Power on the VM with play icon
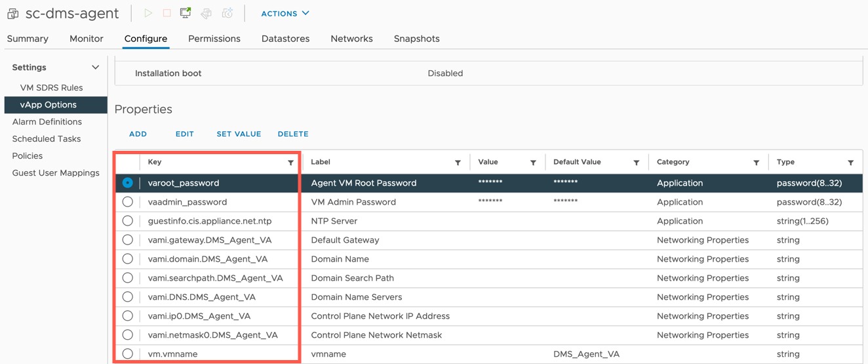Screen dimensions: 868x364 [x=148, y=13]
